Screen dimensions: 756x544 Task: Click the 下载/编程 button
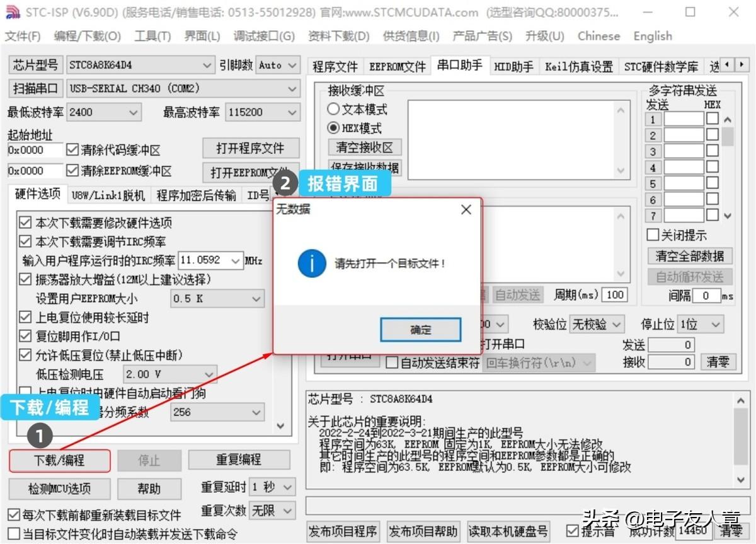60,460
